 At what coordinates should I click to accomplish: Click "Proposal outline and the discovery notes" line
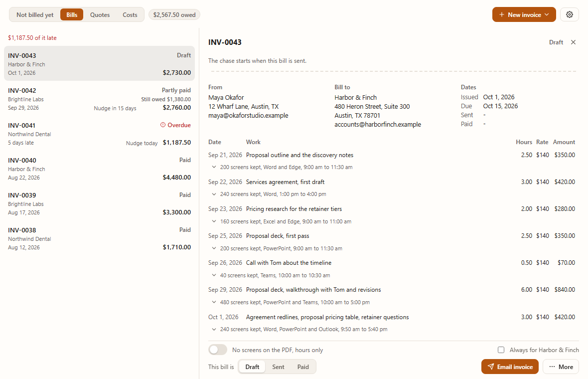[299, 155]
